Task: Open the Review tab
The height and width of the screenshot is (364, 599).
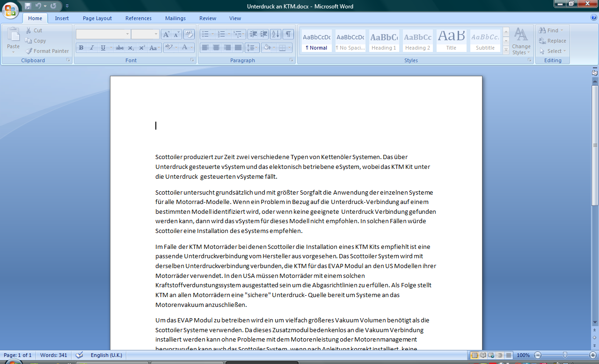Action: click(x=207, y=18)
